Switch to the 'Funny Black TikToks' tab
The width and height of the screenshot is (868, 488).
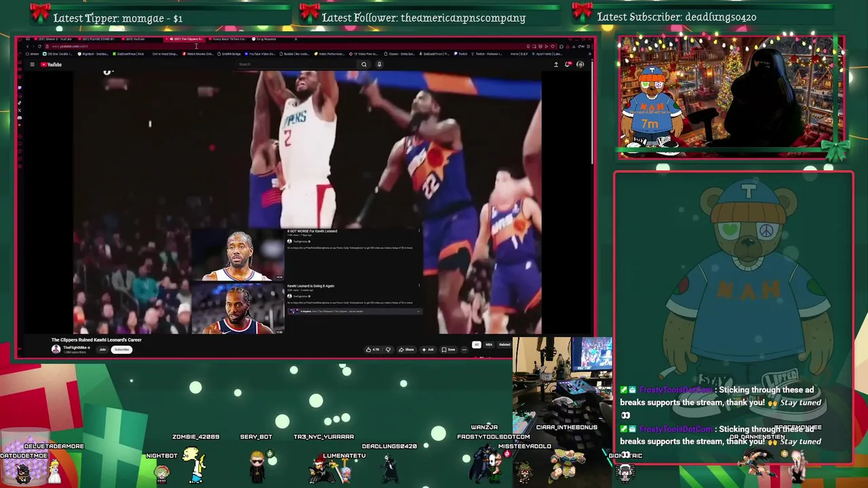(x=227, y=39)
